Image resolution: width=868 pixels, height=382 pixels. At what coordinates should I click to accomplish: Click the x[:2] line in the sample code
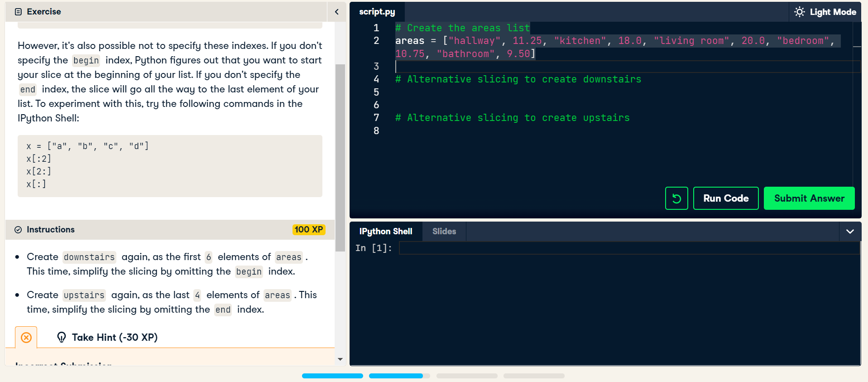[x=39, y=159]
